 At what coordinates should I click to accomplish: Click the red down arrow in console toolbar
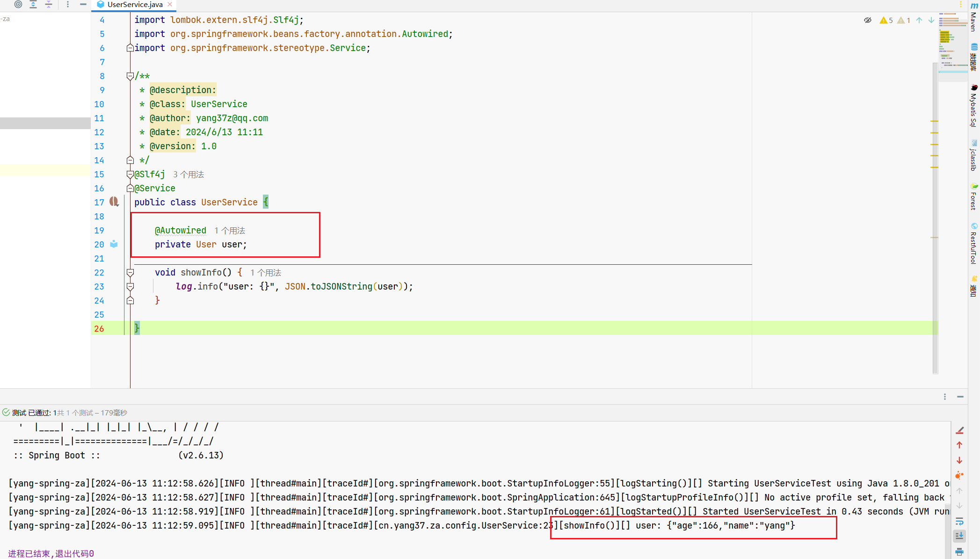959,460
